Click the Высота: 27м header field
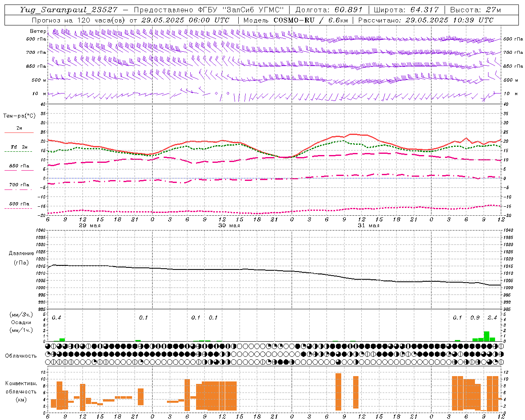The image size is (525, 420). coord(476,10)
